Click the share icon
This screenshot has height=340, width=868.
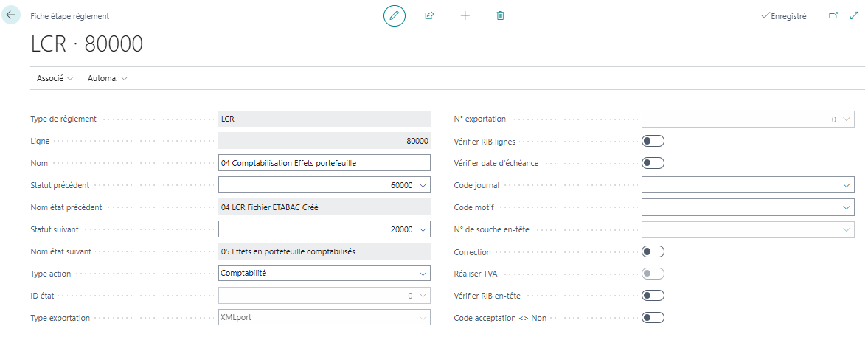[429, 15]
